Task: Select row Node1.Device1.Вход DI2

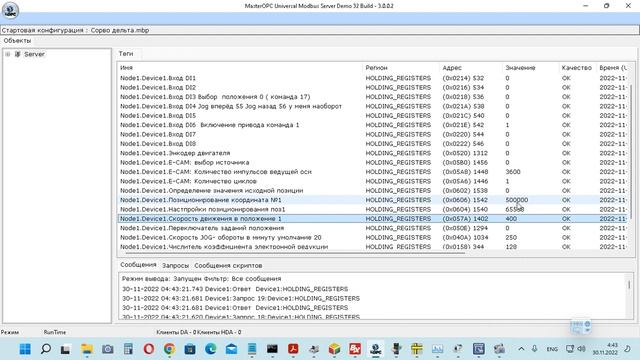Action: click(373, 87)
